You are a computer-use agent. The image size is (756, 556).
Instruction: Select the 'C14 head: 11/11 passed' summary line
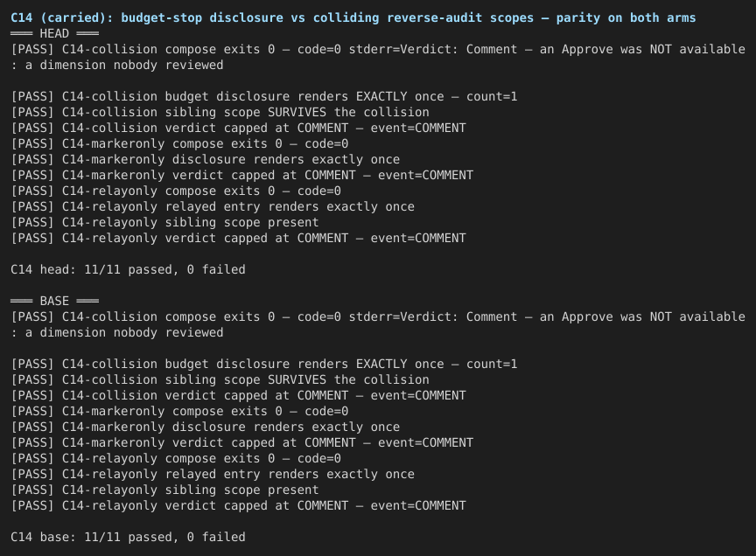coord(128,269)
